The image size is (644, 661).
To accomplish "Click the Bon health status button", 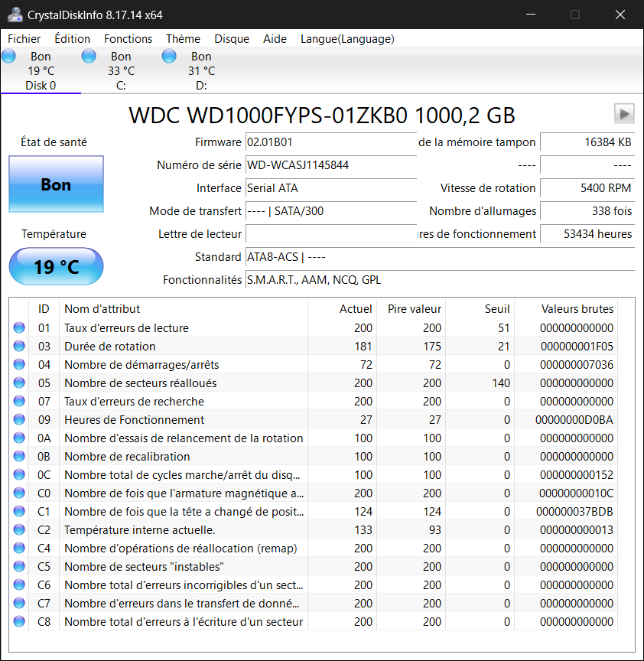I will 56,184.
